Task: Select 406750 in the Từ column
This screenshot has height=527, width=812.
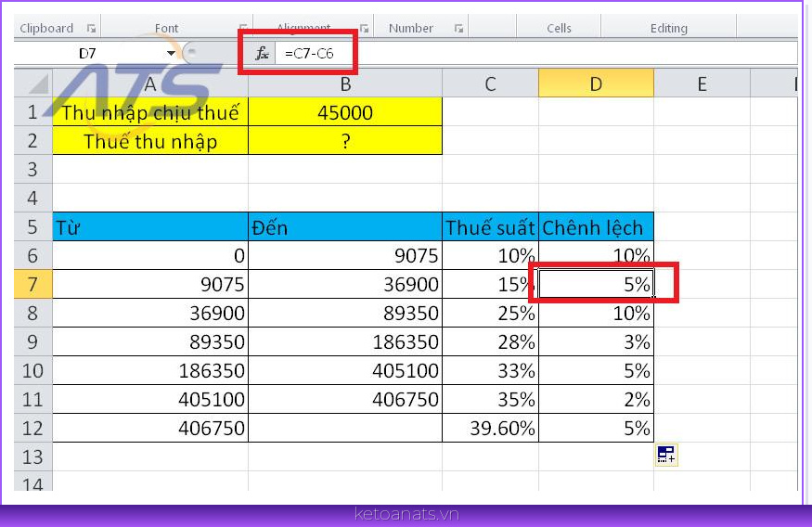Action: (150, 428)
